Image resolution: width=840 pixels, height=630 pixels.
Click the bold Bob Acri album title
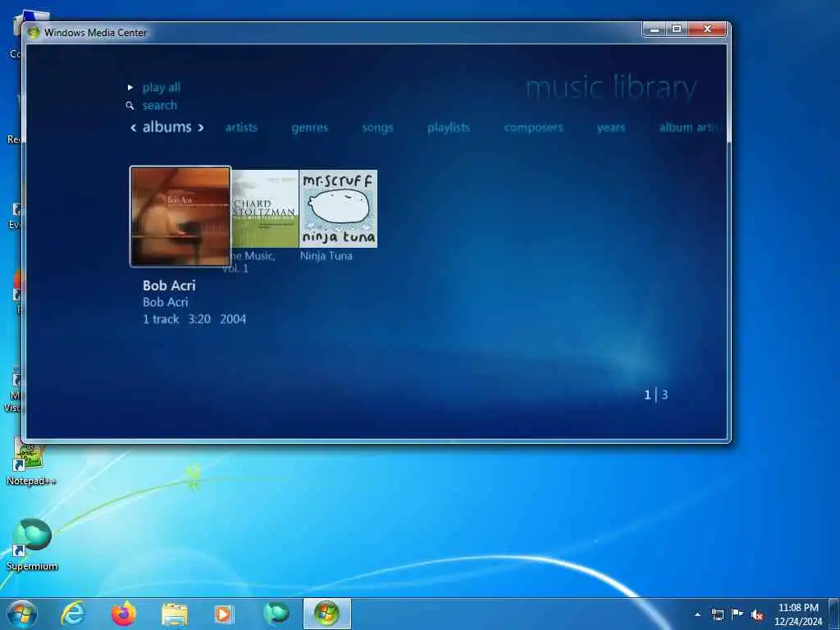pyautogui.click(x=169, y=285)
